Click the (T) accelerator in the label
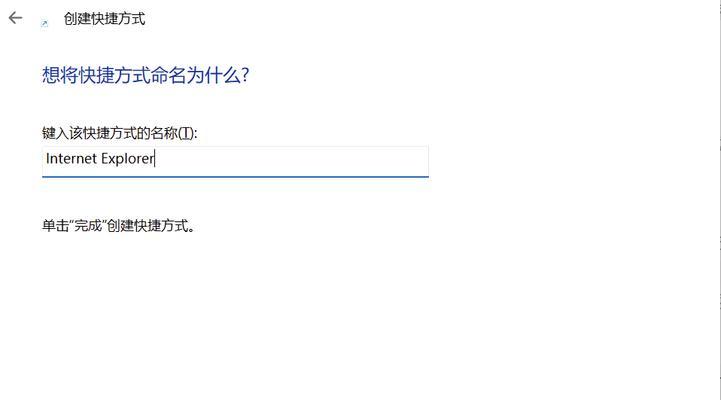 (x=186, y=133)
